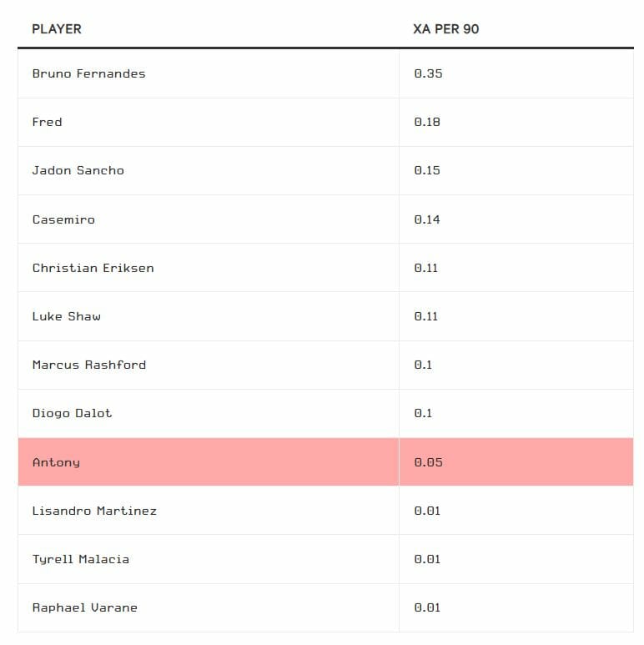Click Diogo Dalot in the list
Image resolution: width=644 pixels, height=645 pixels.
[x=72, y=413]
